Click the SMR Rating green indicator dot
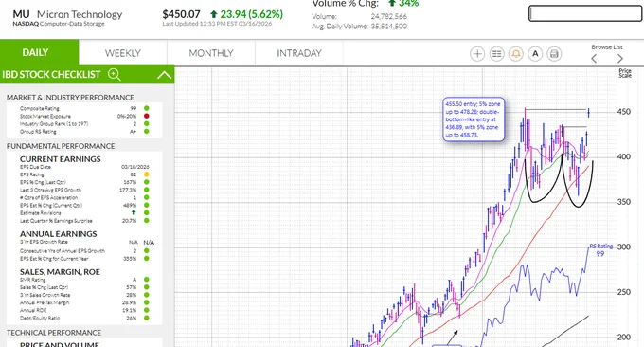 tap(146, 280)
